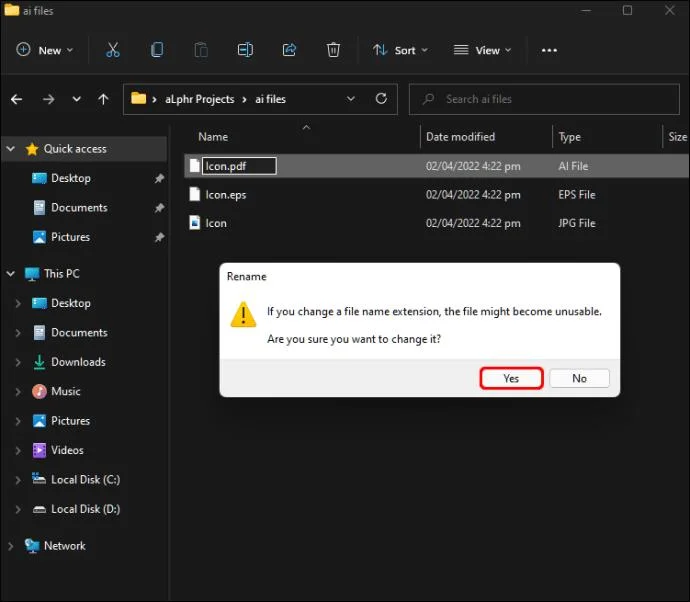Expand the Downloads tree node
This screenshot has height=602, width=690.
coord(18,362)
